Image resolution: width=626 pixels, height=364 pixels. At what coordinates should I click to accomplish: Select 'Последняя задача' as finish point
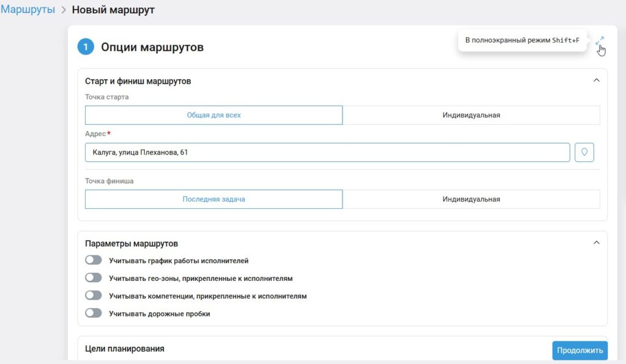point(213,199)
